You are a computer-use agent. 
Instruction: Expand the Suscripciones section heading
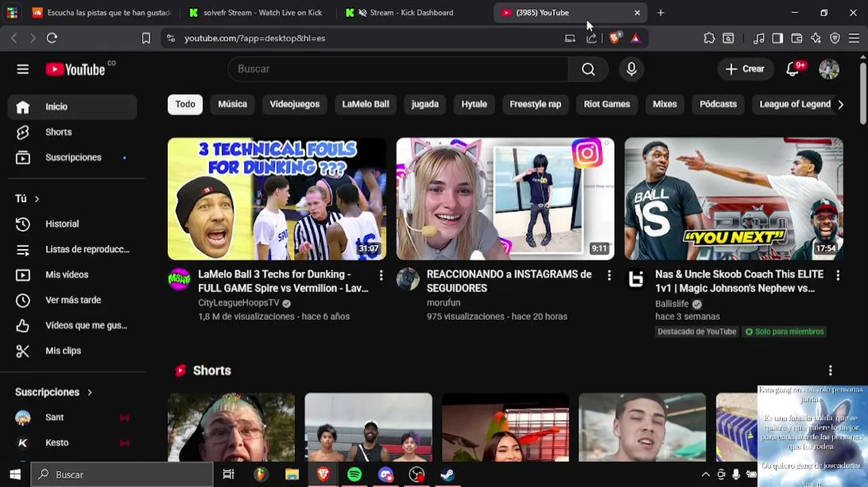tap(54, 392)
